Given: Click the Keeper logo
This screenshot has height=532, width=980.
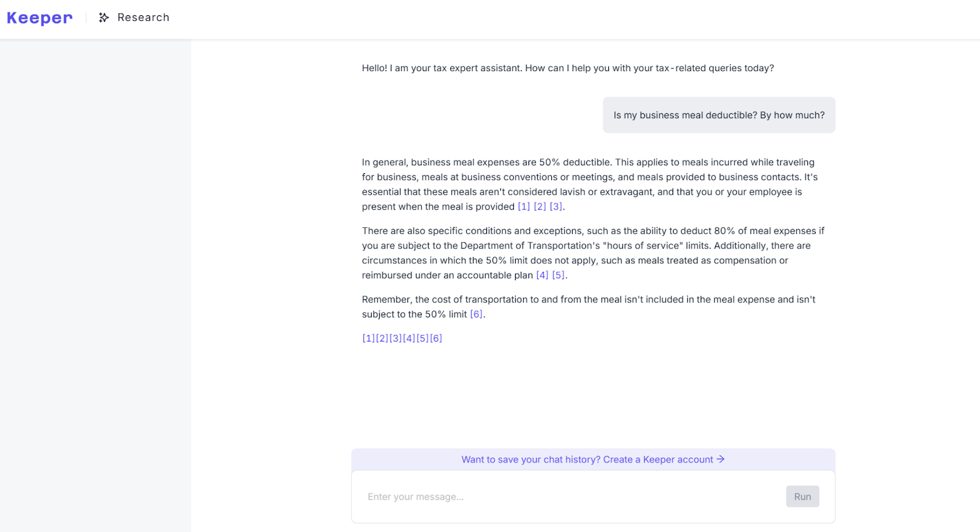Looking at the screenshot, I should 40,18.
